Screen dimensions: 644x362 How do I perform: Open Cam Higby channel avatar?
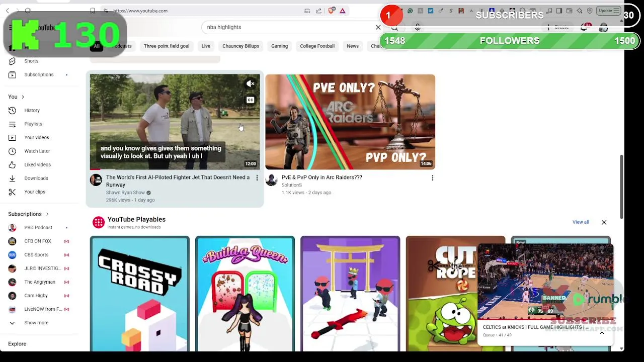click(x=12, y=296)
